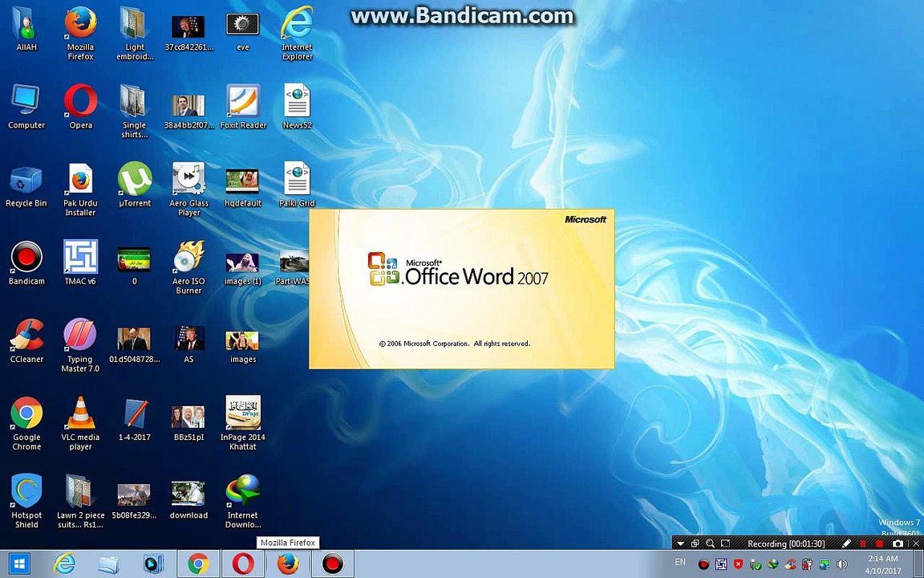Viewport: 924px width, 578px height.
Task: Launch Aero ISO Burner shortcut
Action: click(188, 267)
